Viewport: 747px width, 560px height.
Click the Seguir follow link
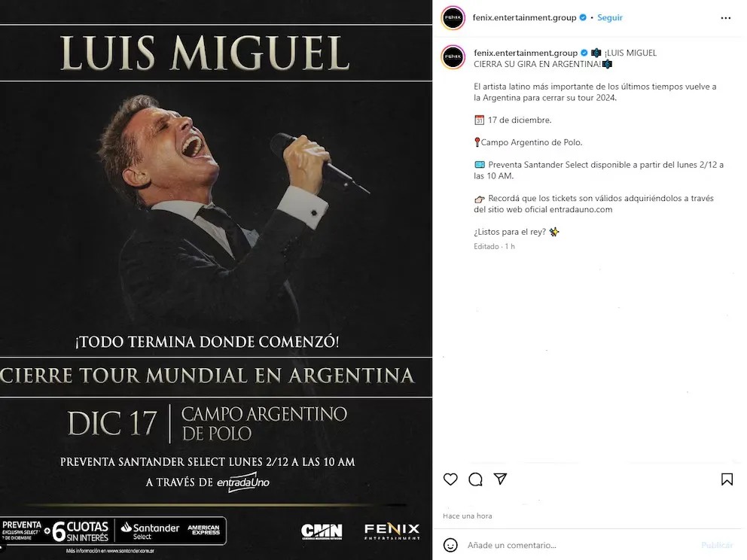tap(610, 17)
